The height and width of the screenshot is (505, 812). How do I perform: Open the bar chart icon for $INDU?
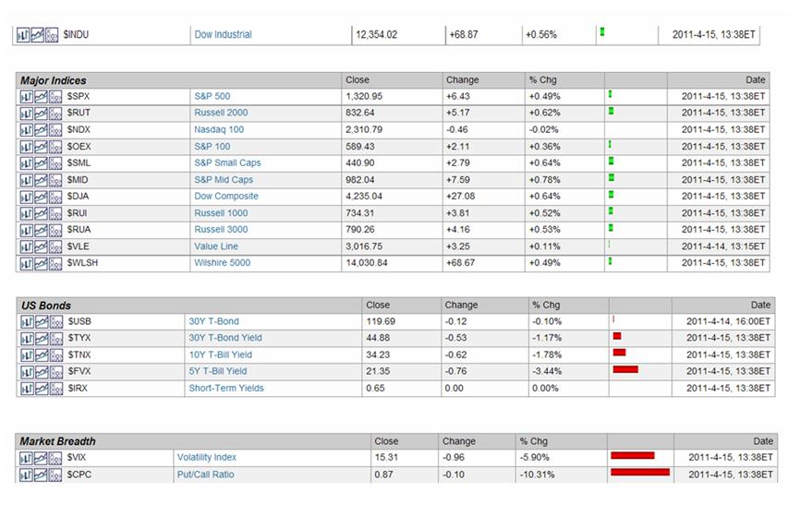coord(24,35)
